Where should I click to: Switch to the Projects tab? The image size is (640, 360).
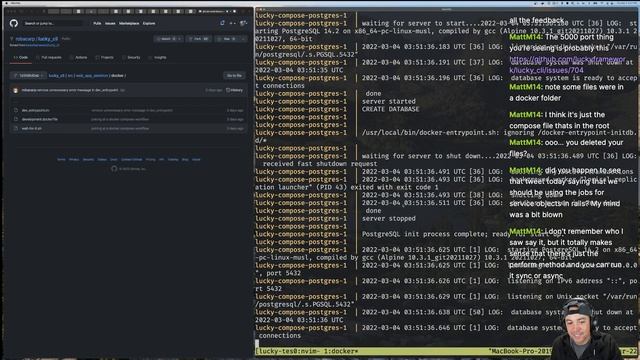(x=104, y=58)
